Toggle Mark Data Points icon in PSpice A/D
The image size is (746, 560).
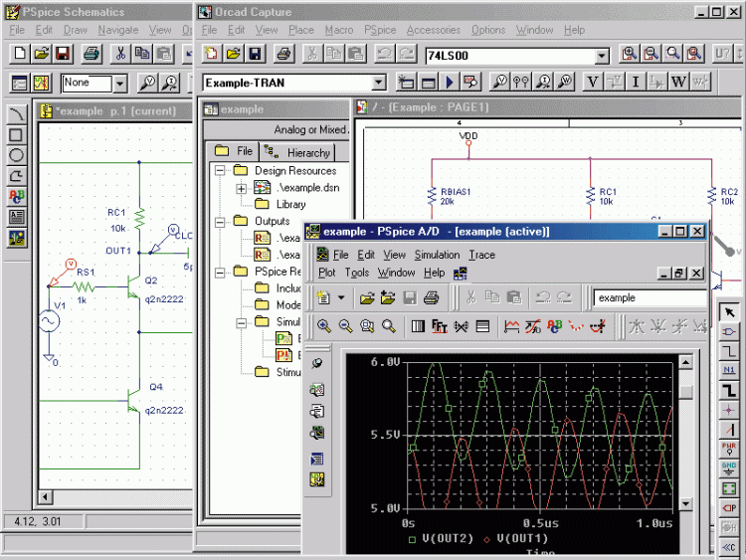click(x=576, y=326)
